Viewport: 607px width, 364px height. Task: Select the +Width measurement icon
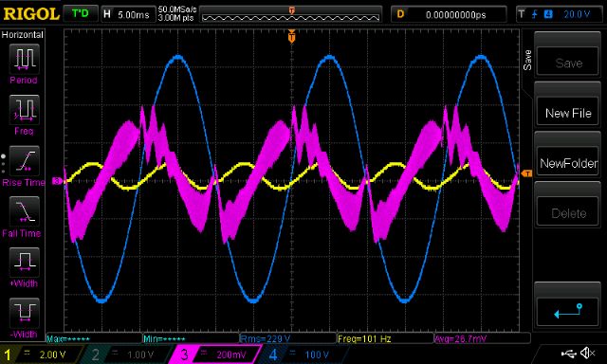pyautogui.click(x=24, y=262)
